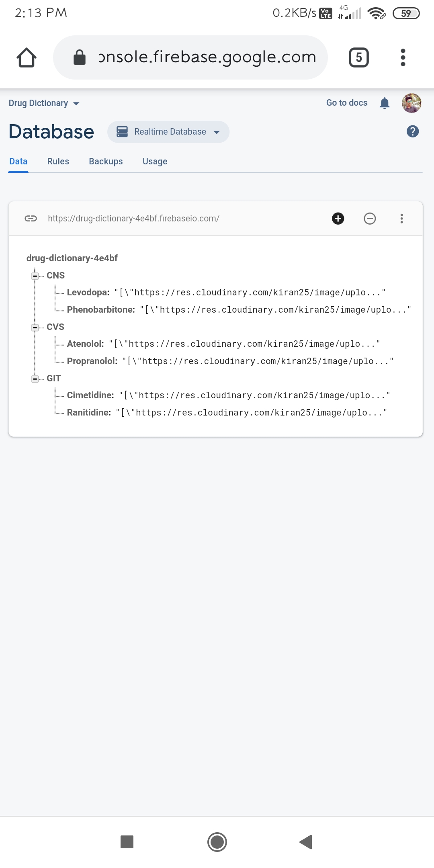Open the Realtime Database selector dropdown

click(x=168, y=132)
